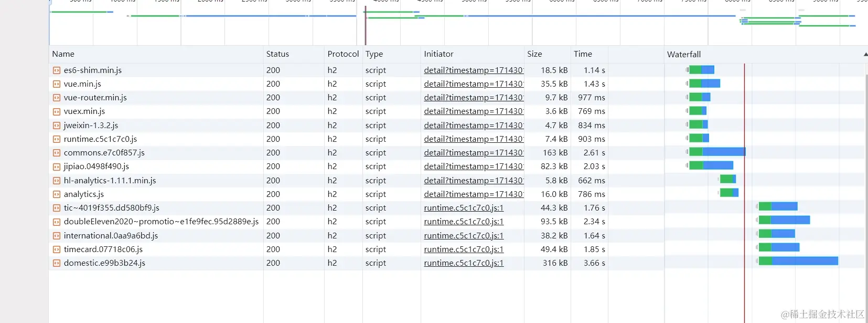Click the script icon beside vue.min.js
This screenshot has width=868, height=323.
pyautogui.click(x=57, y=84)
